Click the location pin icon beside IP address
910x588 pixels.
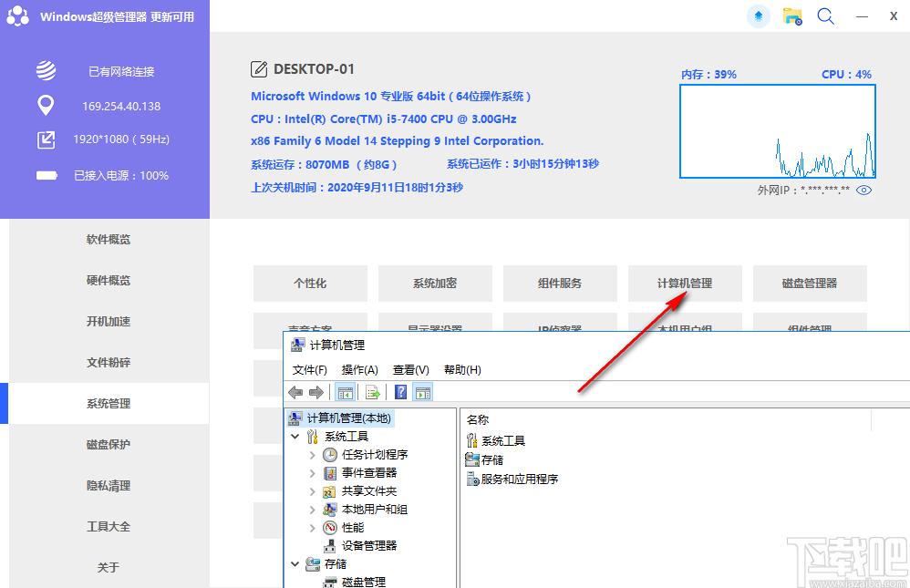(46, 106)
